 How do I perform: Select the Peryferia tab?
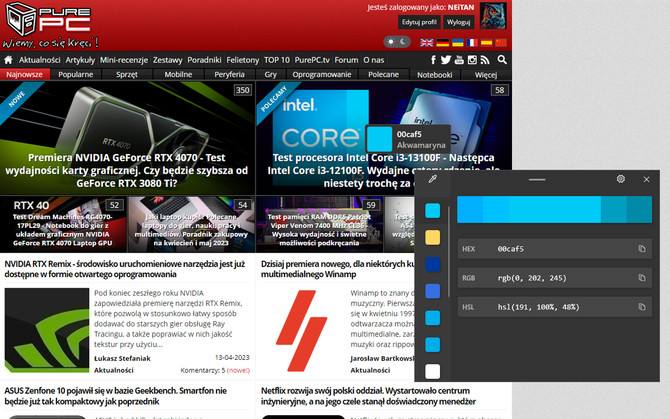pyautogui.click(x=229, y=74)
